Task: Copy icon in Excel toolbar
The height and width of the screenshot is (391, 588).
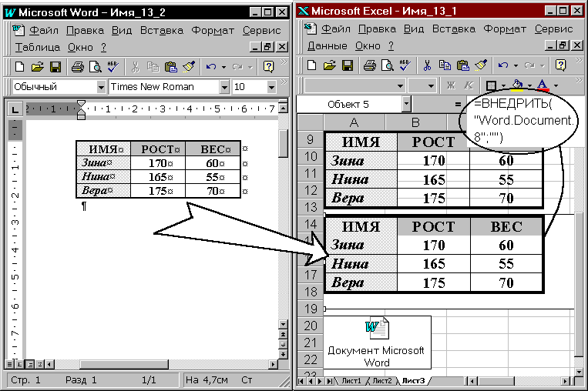Action: (445, 65)
